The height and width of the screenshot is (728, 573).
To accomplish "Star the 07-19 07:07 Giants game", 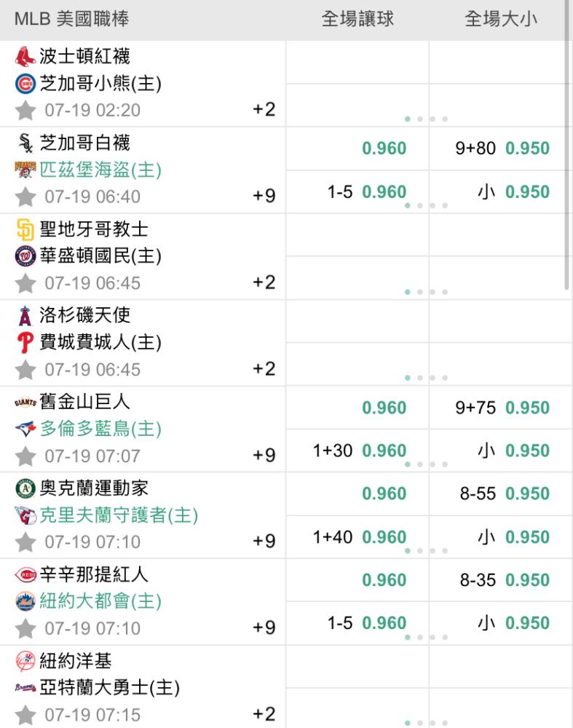I will (25, 456).
